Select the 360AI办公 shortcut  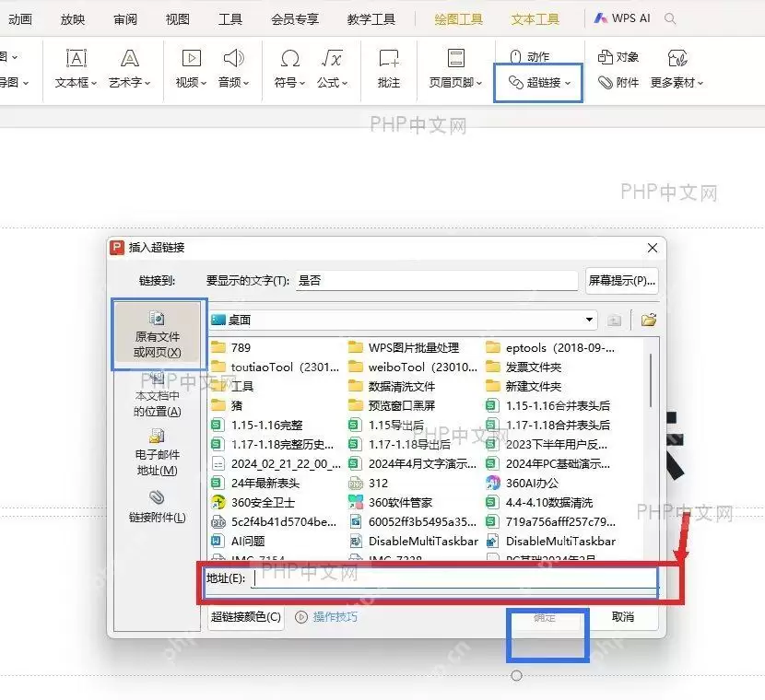523,483
